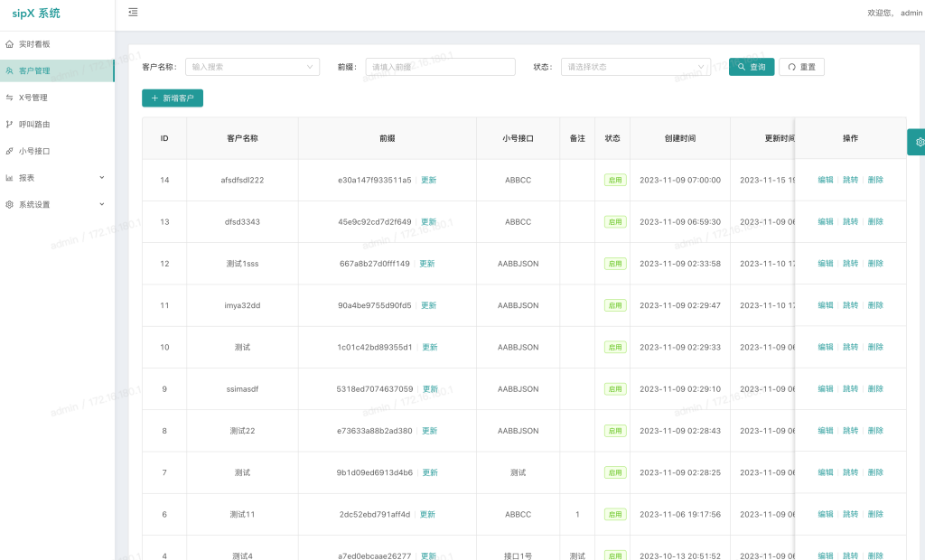925x560 pixels.
Task: Click 删除 in the ID 7 row
Action: [875, 472]
